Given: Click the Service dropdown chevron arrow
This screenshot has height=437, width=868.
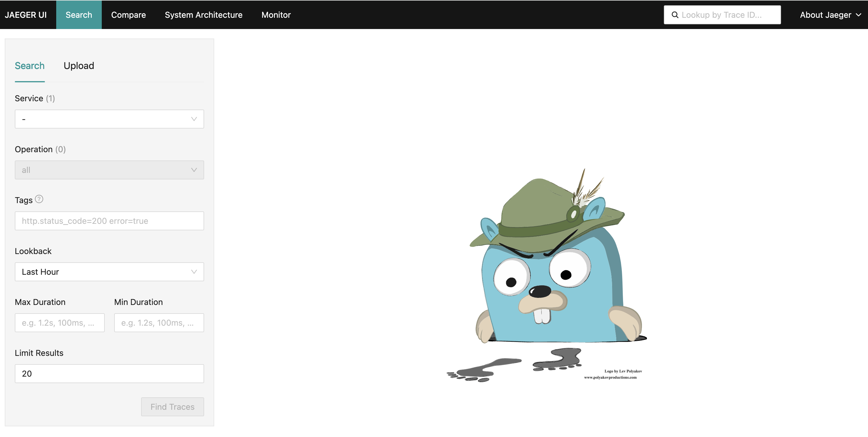Looking at the screenshot, I should [194, 119].
